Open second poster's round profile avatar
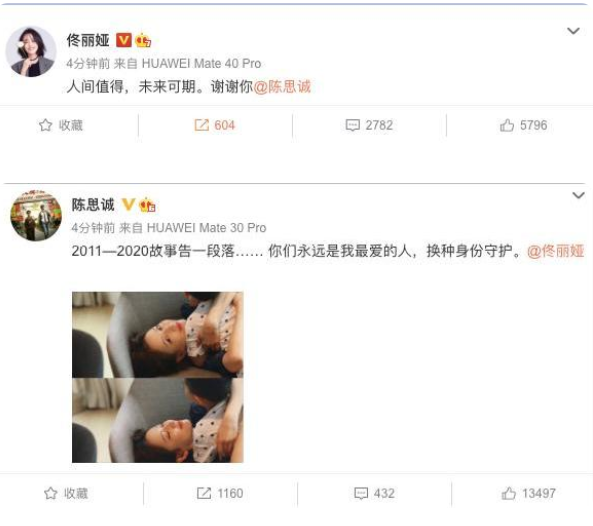 (36, 216)
